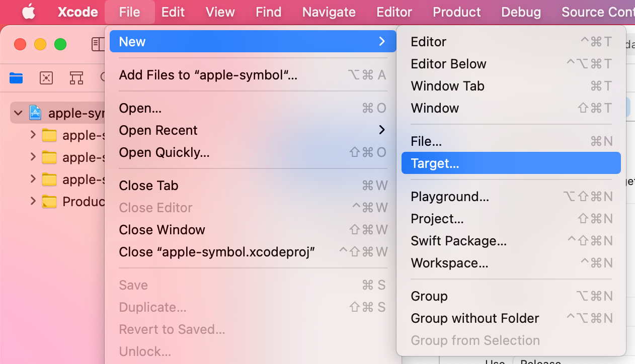
Task: Open the Edit menu
Action: [x=173, y=12]
